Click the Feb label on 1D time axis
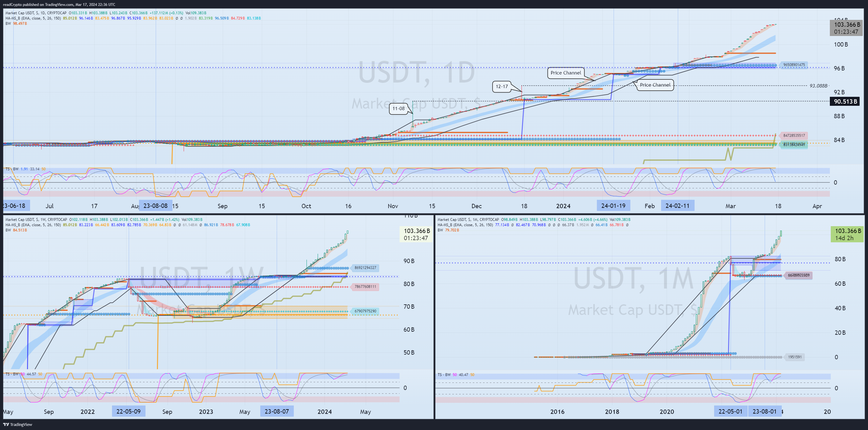The width and height of the screenshot is (868, 430). point(650,206)
